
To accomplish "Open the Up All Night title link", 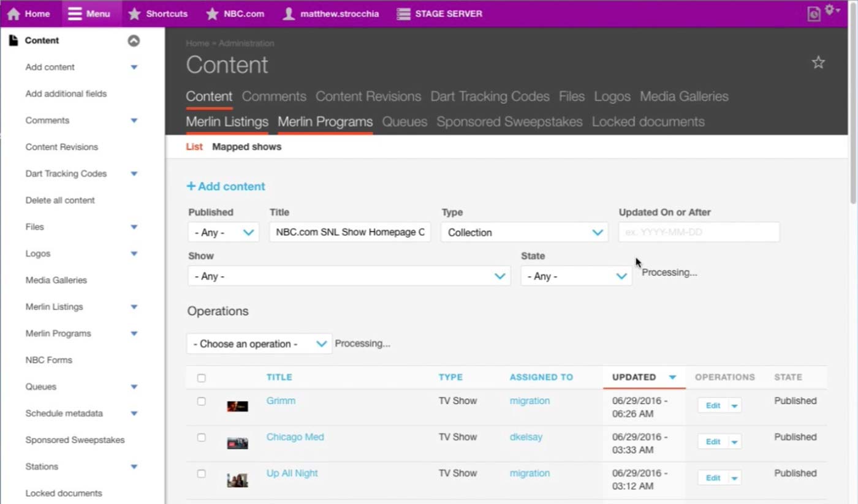I will coord(292,473).
